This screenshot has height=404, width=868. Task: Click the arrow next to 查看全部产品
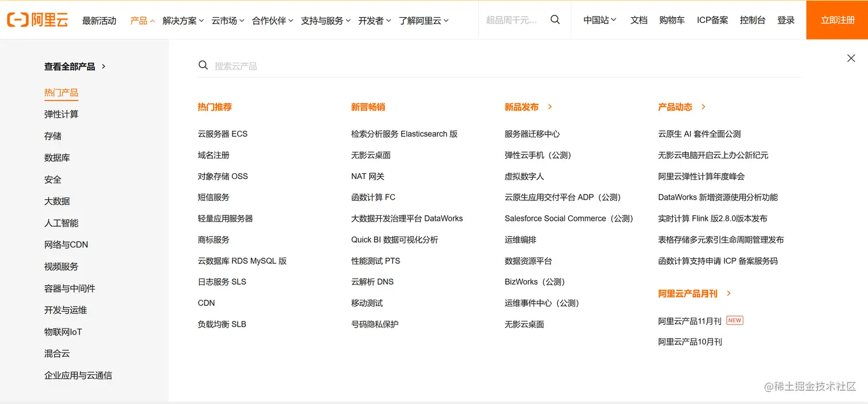click(x=103, y=67)
